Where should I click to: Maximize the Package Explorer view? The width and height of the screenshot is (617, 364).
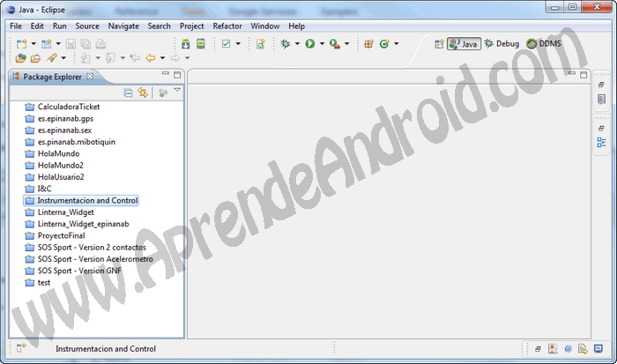click(177, 75)
